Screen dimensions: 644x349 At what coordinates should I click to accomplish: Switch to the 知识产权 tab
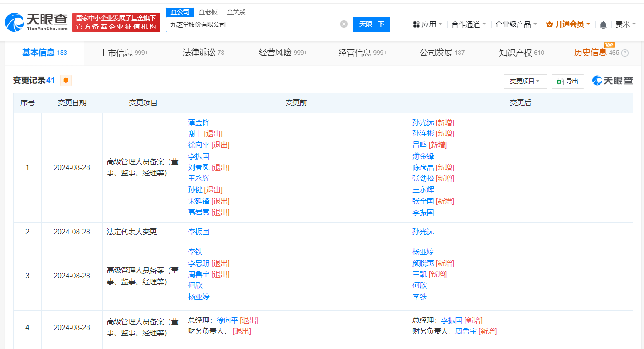522,53
